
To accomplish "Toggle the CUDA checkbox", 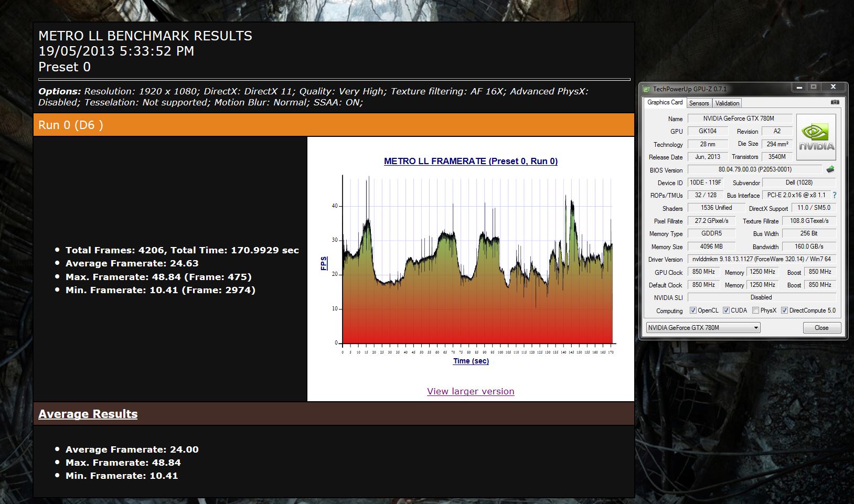I will click(726, 310).
